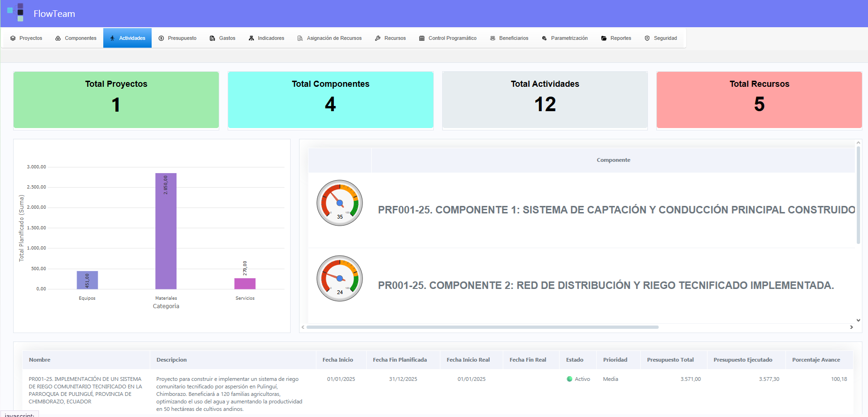This screenshot has height=417, width=868.
Task: Open the Asignación de Recursos menu
Action: click(x=334, y=38)
